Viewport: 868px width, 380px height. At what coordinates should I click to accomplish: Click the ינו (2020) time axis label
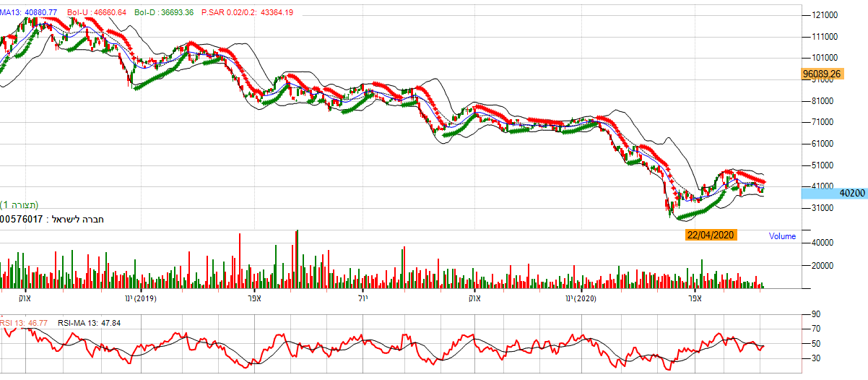click(x=581, y=298)
